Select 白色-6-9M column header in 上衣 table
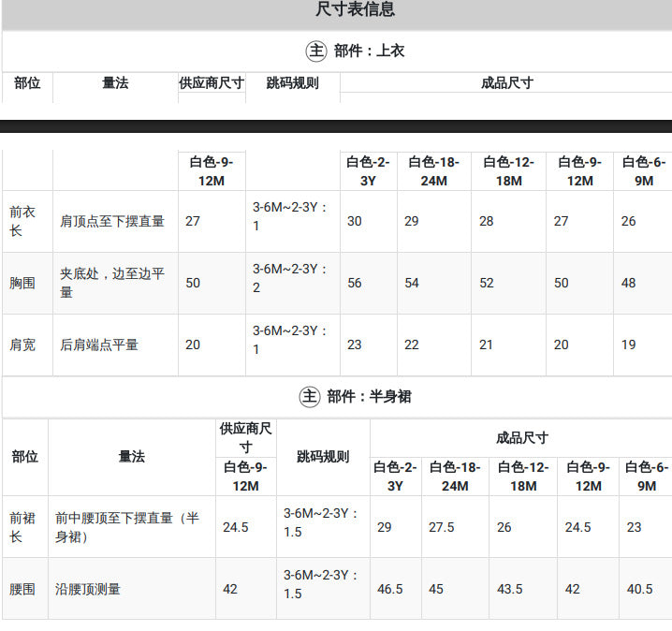The width and height of the screenshot is (672, 631). tap(644, 171)
